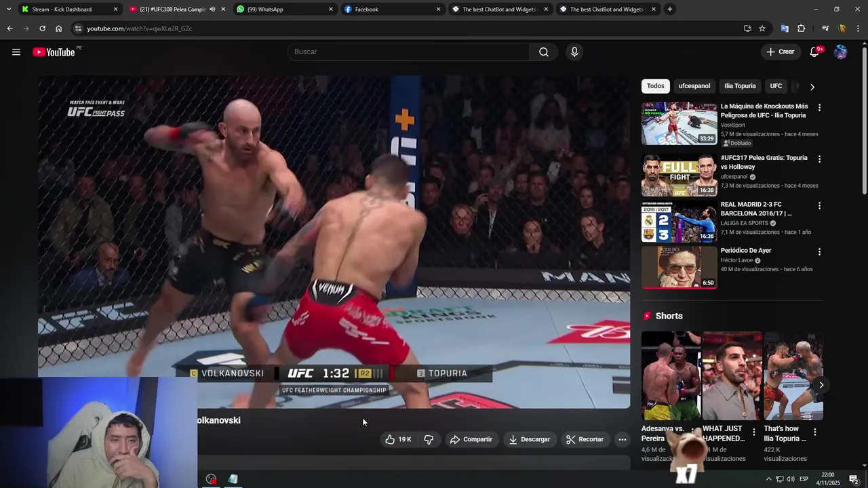The width and height of the screenshot is (868, 488).
Task: Open options for the WHAT JUST HAPPENED short
Action: point(754,432)
